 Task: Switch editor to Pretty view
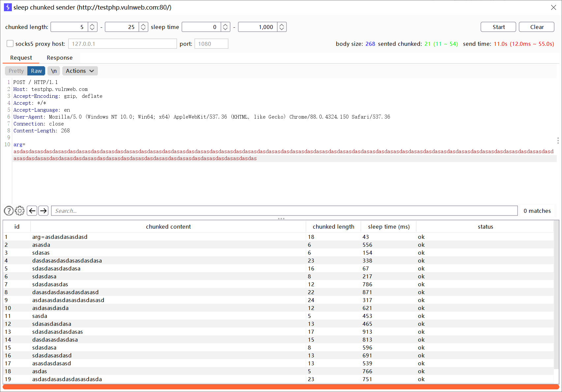tap(16, 71)
